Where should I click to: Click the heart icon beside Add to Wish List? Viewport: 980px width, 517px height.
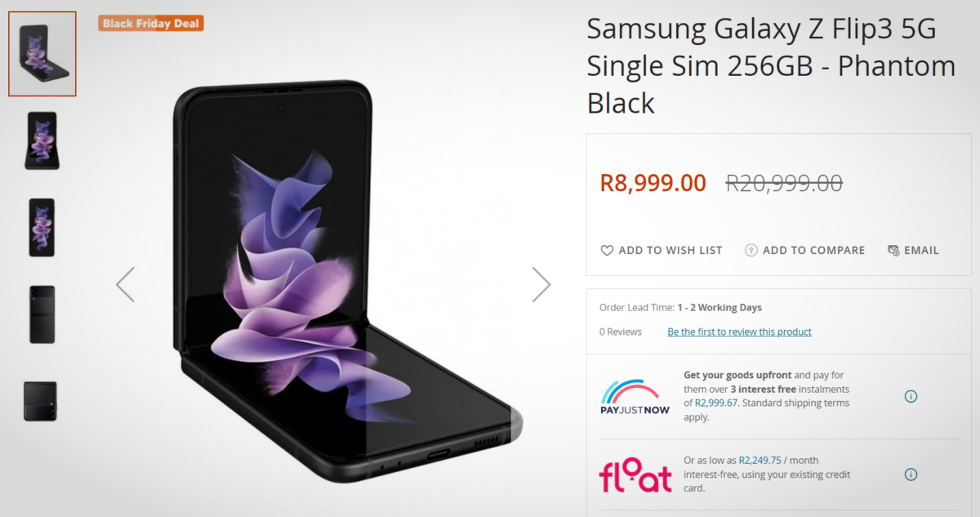[x=607, y=251]
